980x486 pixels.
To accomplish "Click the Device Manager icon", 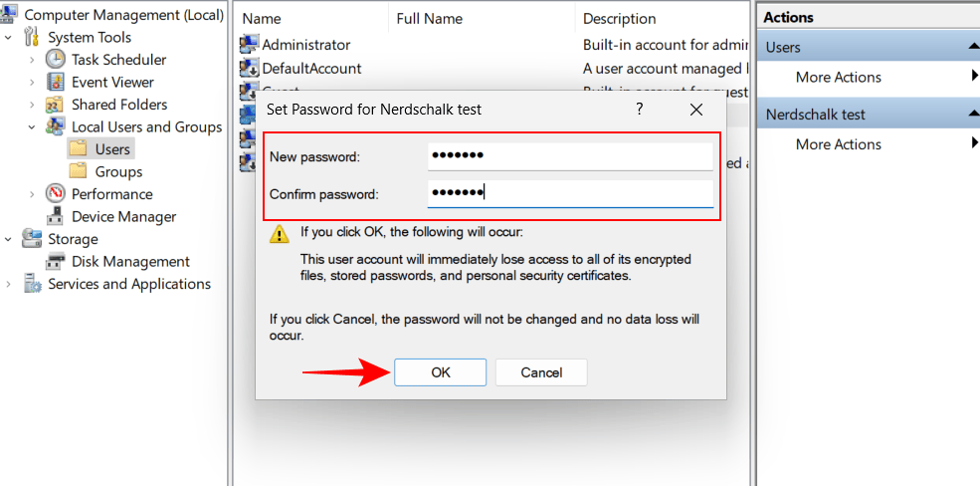I will pyautogui.click(x=57, y=216).
